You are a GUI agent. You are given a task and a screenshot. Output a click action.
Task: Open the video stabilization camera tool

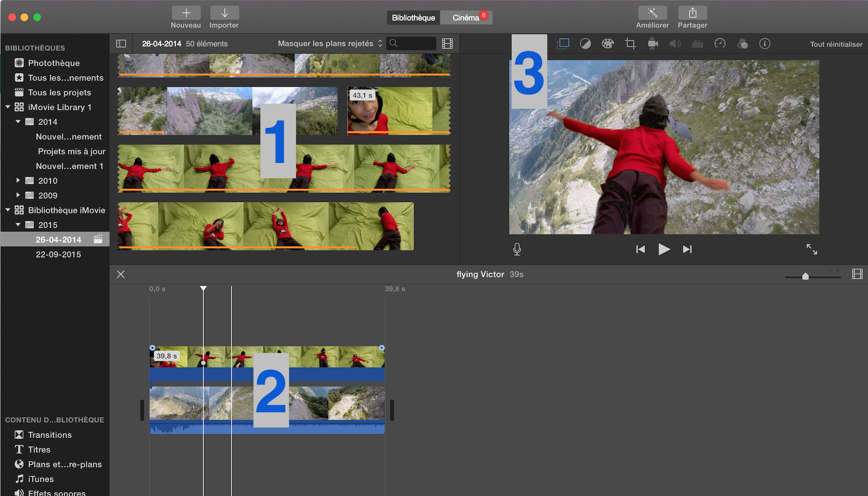(653, 44)
